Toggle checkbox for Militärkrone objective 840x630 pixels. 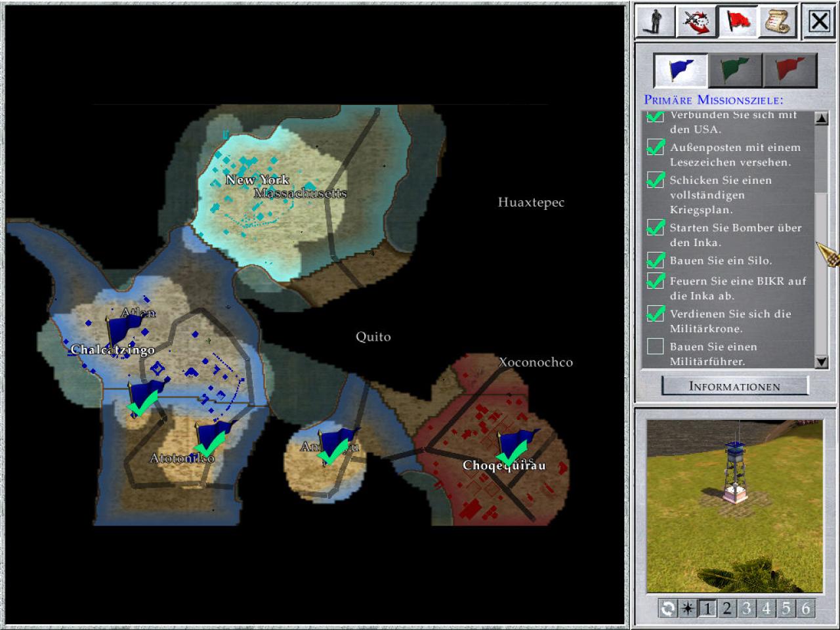tap(655, 314)
